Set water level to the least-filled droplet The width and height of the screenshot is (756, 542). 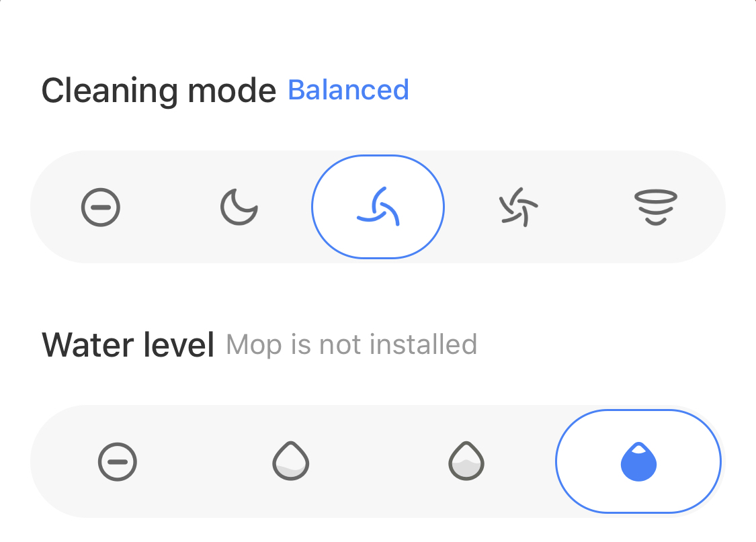point(291,461)
